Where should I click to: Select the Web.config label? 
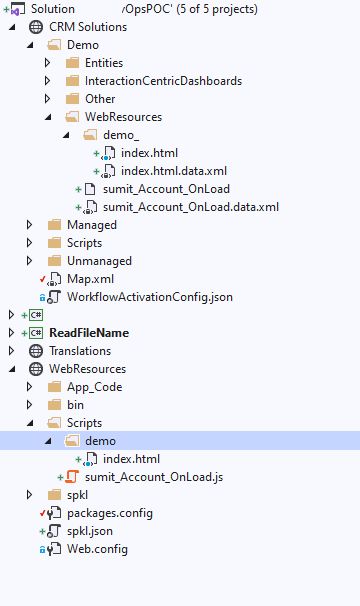(x=97, y=549)
